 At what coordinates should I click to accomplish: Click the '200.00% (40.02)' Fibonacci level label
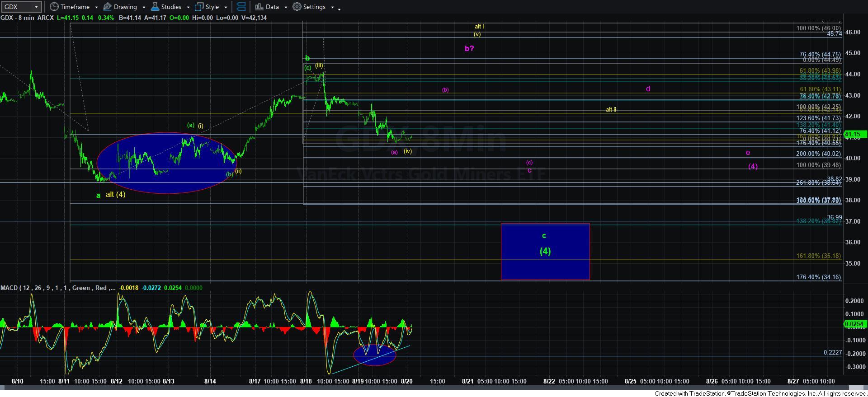coord(818,154)
